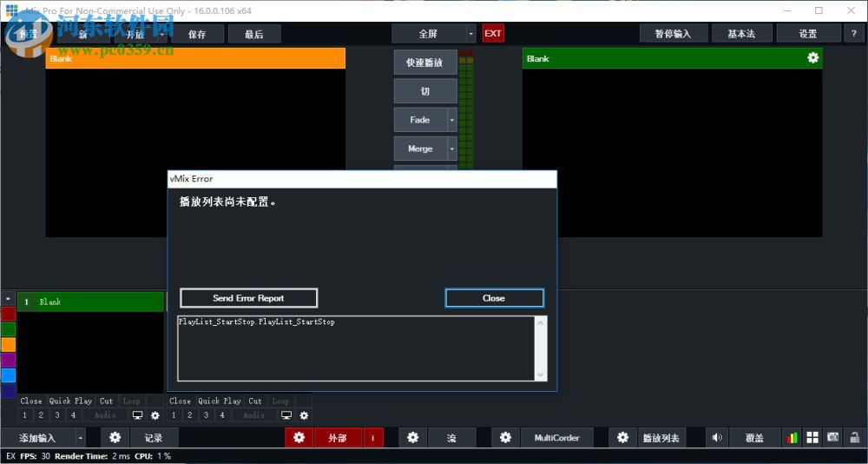This screenshot has height=464, width=868.
Task: Click the red EXT external output button
Action: [493, 33]
